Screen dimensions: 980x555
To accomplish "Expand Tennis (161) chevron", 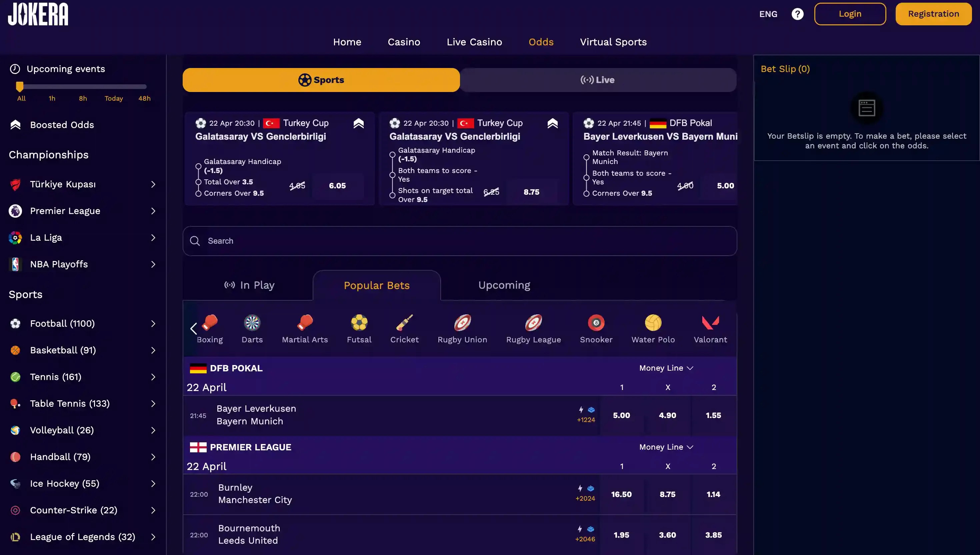I will coord(153,377).
